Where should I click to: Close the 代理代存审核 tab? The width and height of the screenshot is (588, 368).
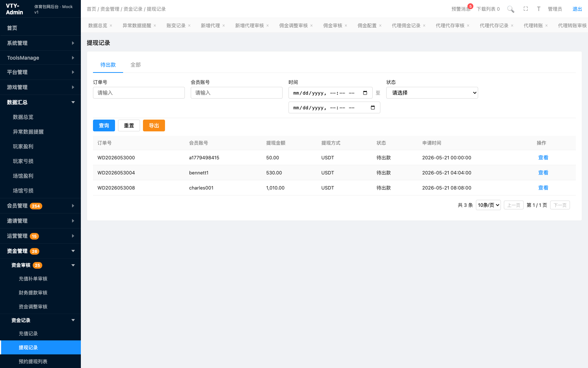(468, 25)
